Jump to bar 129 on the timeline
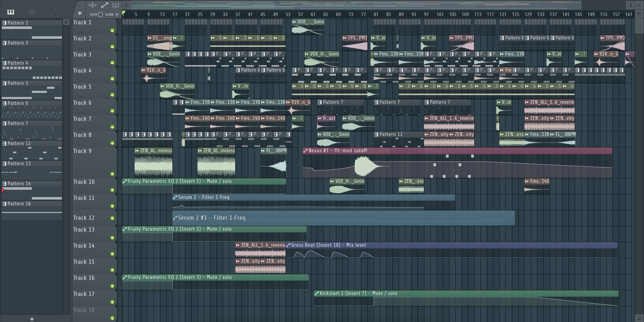Screen dimensions: 644x322 [x=528, y=15]
